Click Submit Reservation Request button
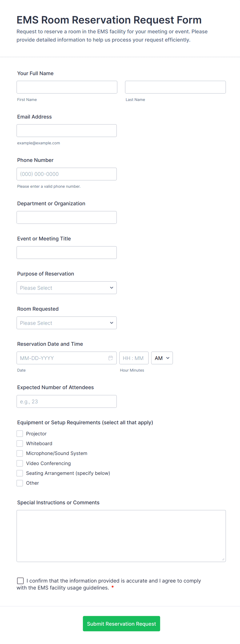 point(121,624)
